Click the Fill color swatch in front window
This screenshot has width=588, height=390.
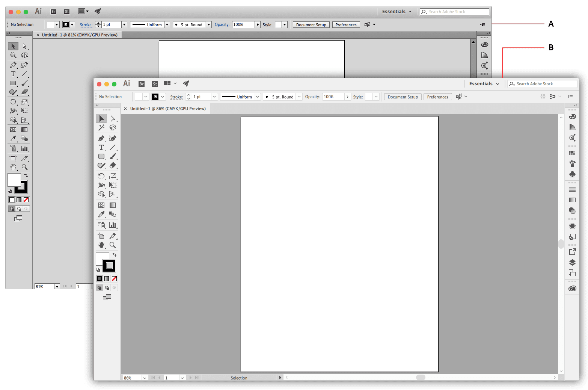tap(101, 258)
